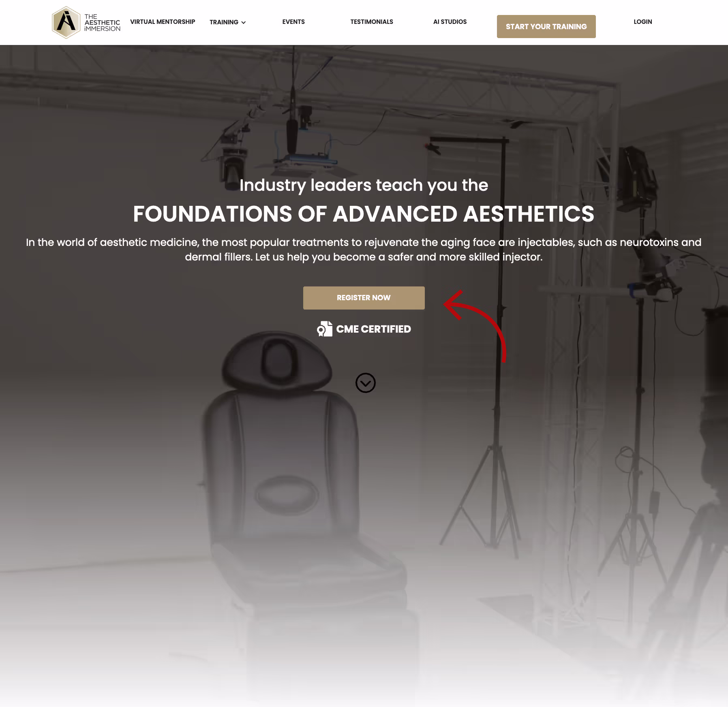
Task: Open the Virtual Mentorship menu item
Action: click(163, 22)
